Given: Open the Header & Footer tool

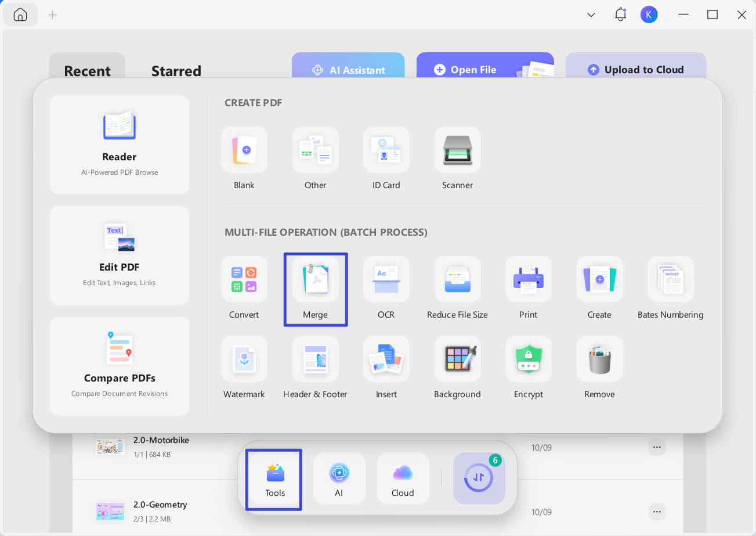Looking at the screenshot, I should coord(316,359).
